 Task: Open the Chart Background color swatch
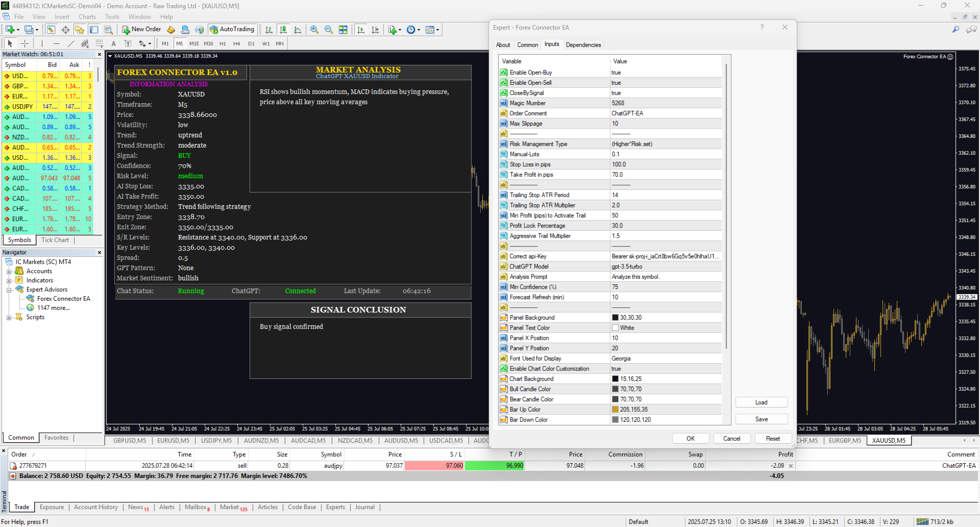click(615, 378)
